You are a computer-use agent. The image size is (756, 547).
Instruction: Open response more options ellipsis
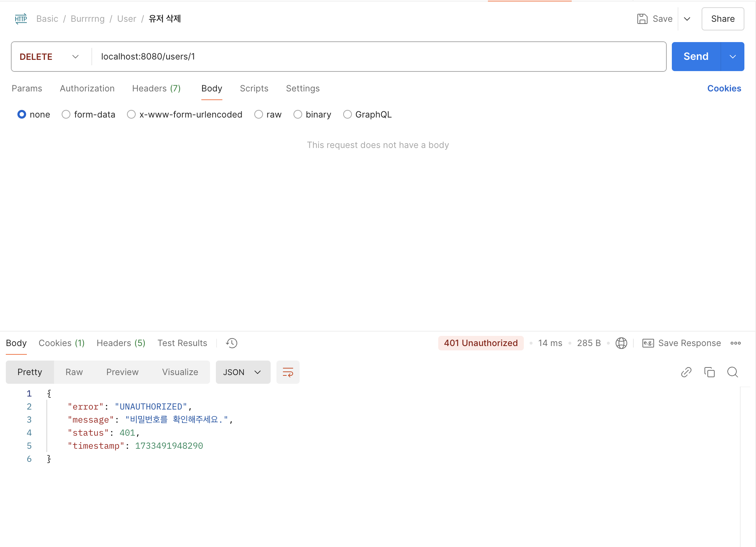pos(735,343)
